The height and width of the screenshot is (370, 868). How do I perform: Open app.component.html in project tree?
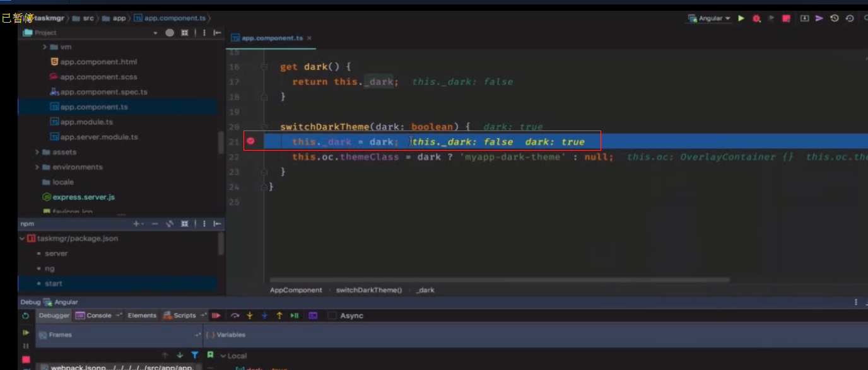point(93,62)
